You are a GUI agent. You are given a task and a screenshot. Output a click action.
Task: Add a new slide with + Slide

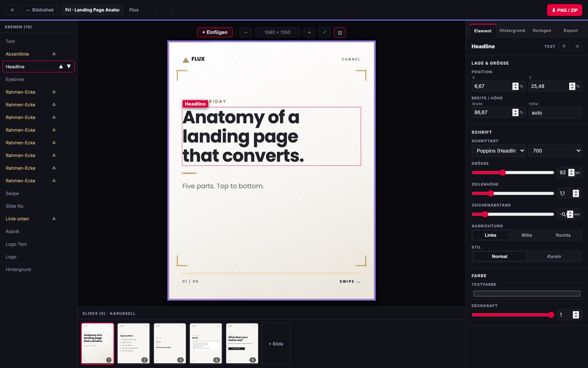click(x=276, y=344)
